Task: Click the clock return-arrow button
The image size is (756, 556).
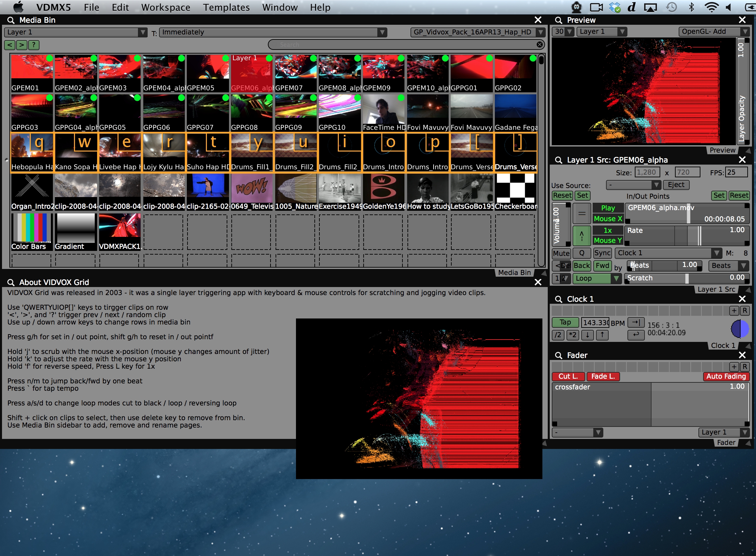Action: click(636, 335)
